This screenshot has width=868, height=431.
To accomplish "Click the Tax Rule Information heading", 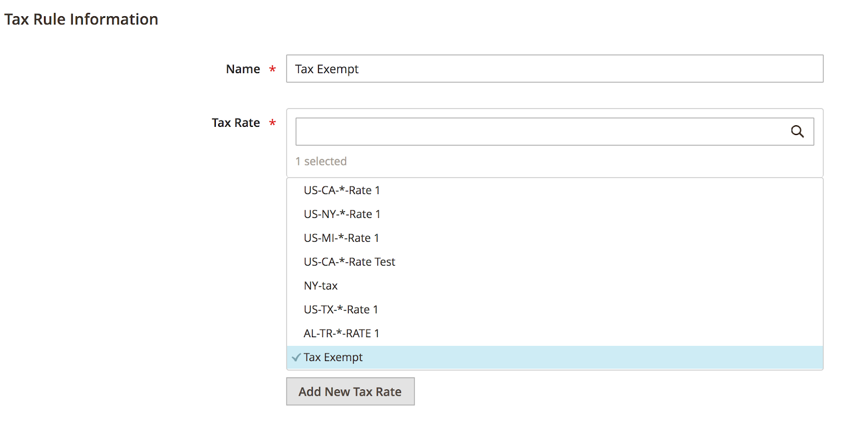I will click(81, 19).
